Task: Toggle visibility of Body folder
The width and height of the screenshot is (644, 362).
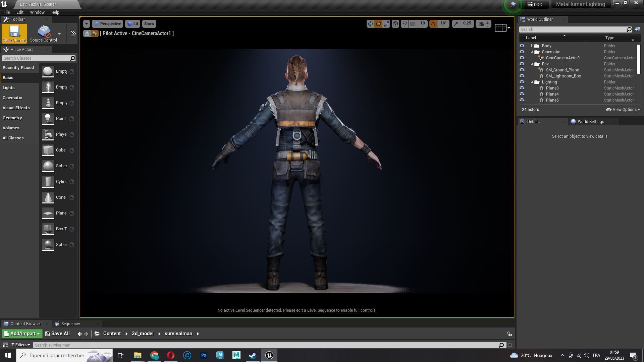Action: tap(522, 46)
